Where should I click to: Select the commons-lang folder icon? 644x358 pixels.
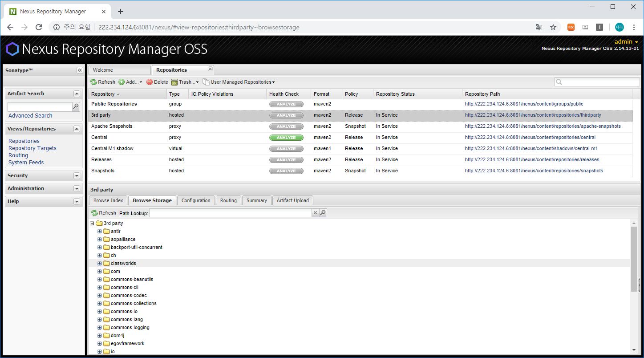point(106,320)
